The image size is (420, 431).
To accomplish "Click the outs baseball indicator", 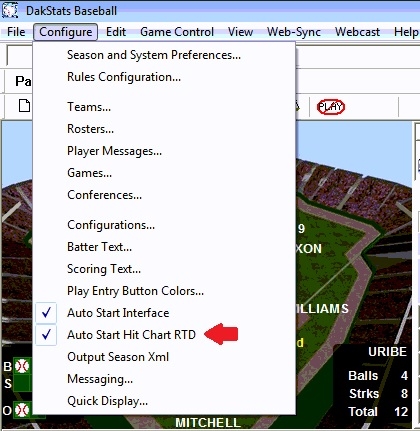I will click(x=22, y=410).
